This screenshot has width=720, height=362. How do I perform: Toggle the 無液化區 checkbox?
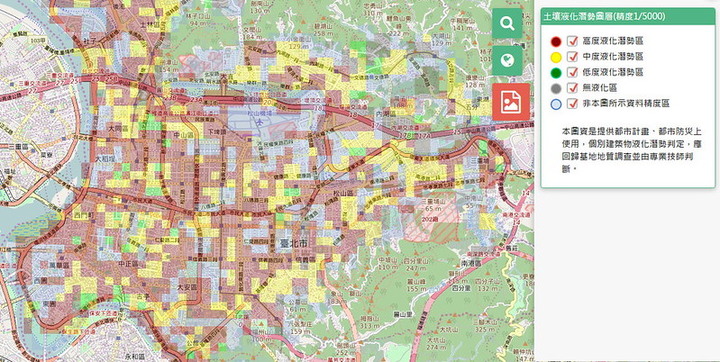point(572,88)
